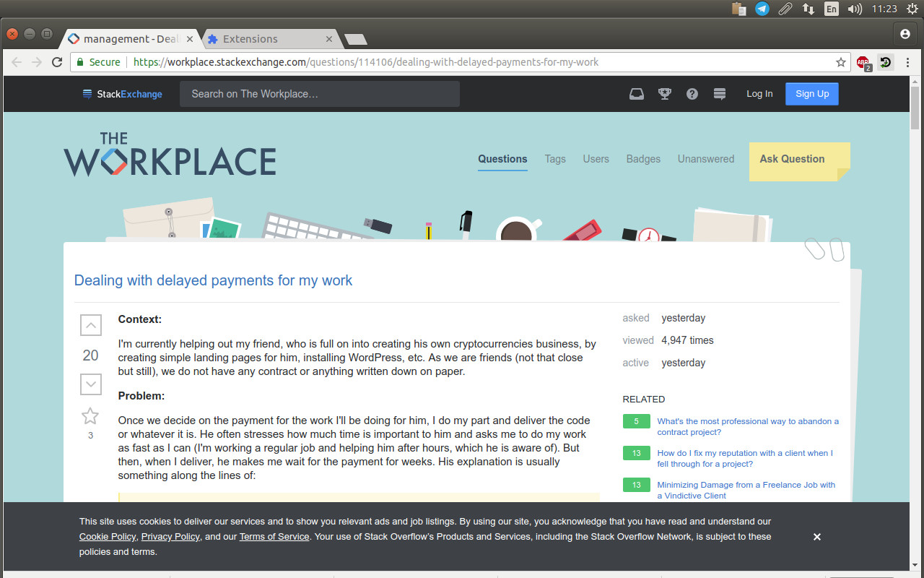Open Telegram from the system tray
Viewport: 924px width, 578px height.
pos(762,9)
